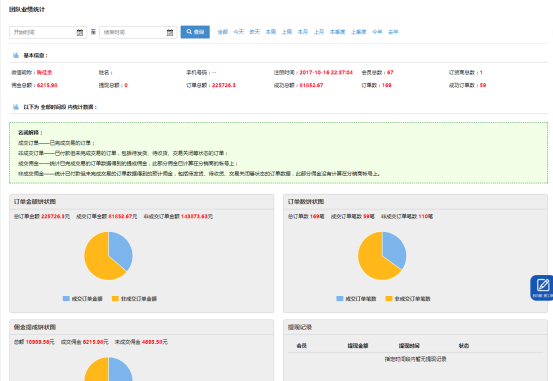553x381 pixels.
Task: Select the 本月 quick filter
Action: coord(303,32)
